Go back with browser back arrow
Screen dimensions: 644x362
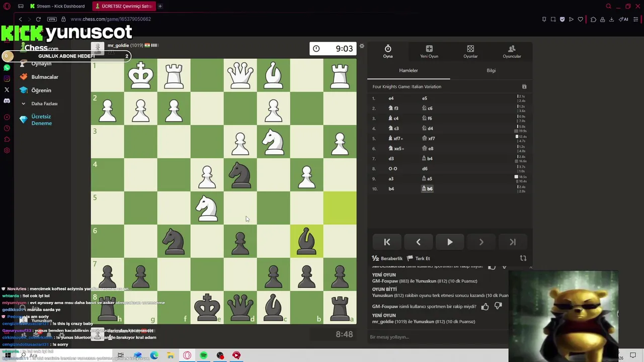click(20, 19)
